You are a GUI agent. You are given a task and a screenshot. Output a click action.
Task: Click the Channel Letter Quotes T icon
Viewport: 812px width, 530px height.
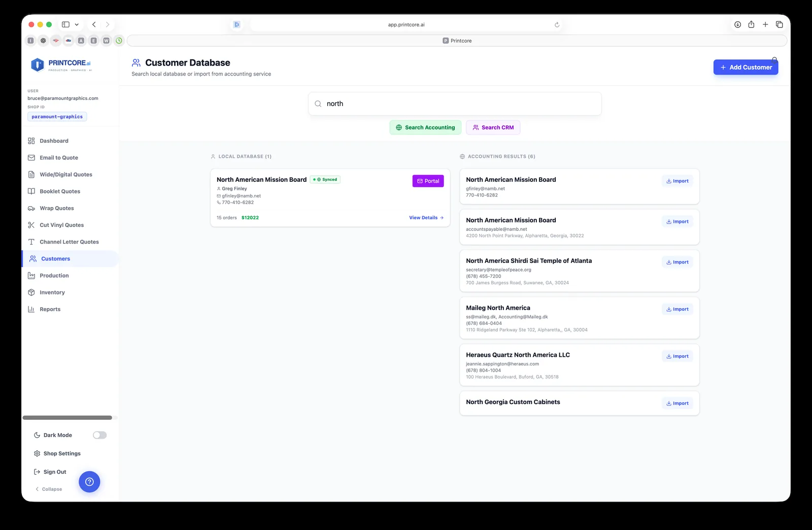tap(31, 242)
